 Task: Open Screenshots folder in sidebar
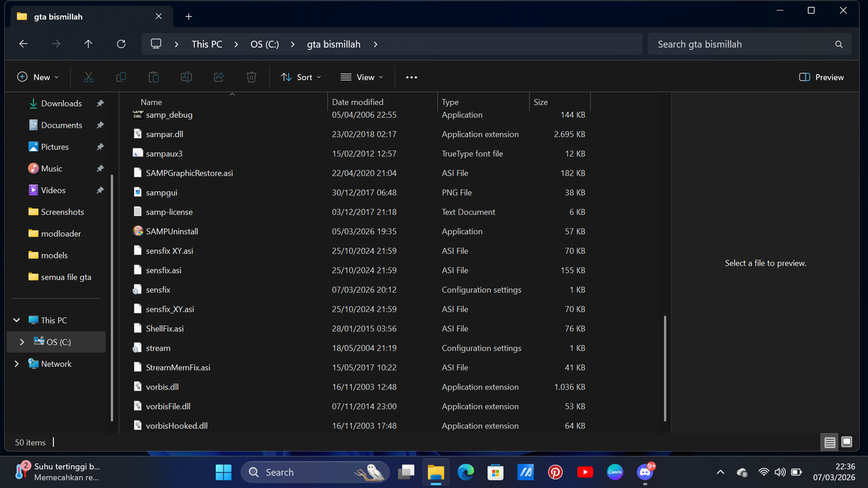pyautogui.click(x=62, y=212)
